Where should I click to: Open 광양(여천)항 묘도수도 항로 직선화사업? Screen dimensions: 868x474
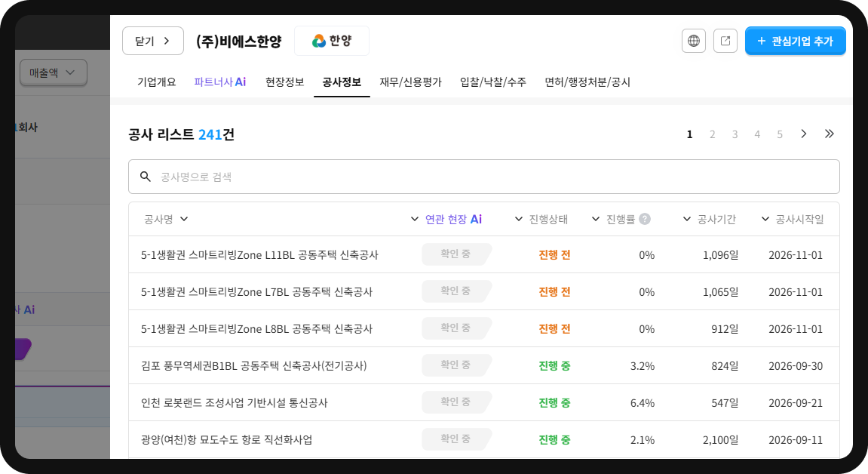click(226, 440)
